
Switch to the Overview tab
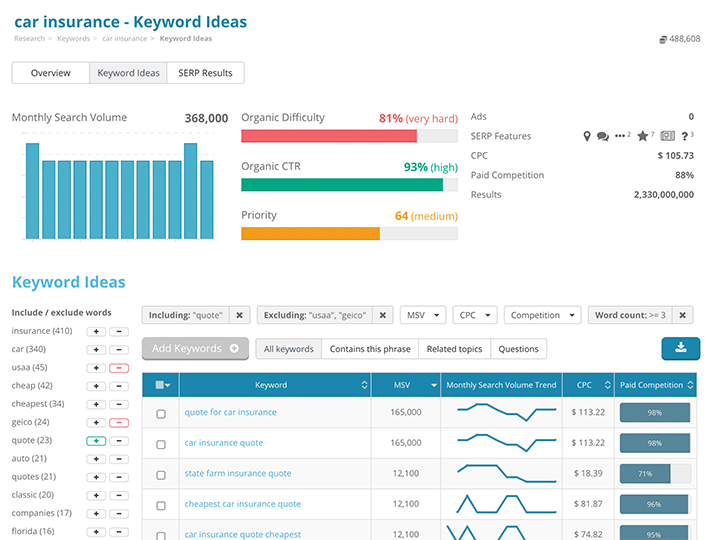pos(50,73)
